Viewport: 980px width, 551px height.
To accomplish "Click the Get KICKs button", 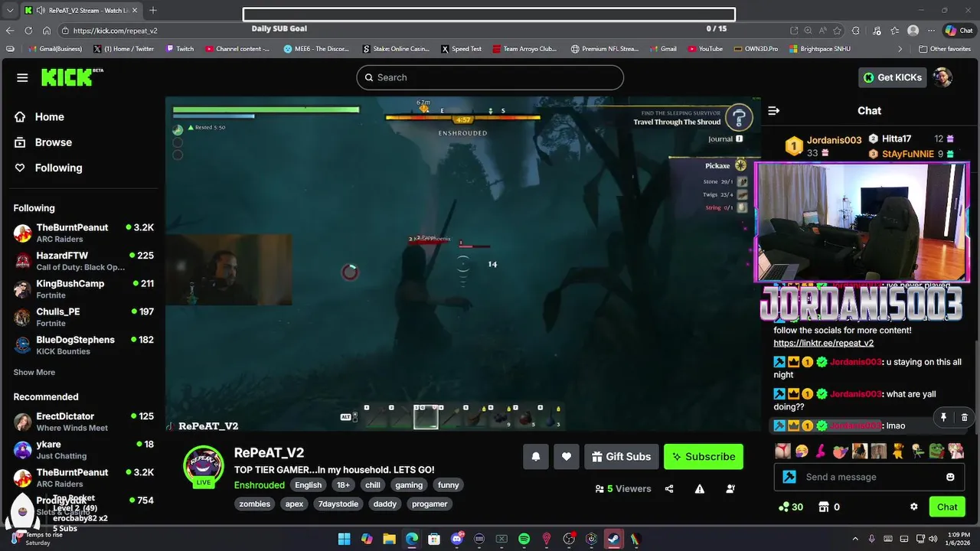I will pyautogui.click(x=893, y=77).
